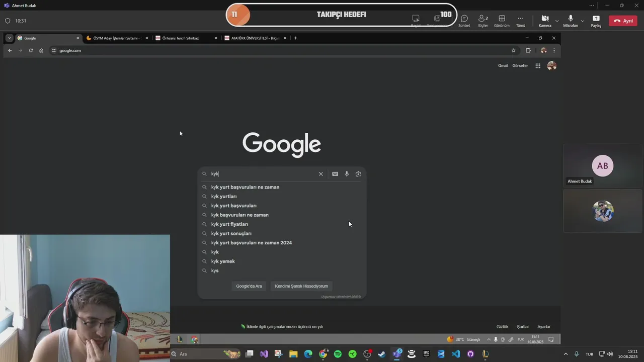Select suggestion kyk yurt fiyatları
This screenshot has width=644, height=362.
point(282,224)
